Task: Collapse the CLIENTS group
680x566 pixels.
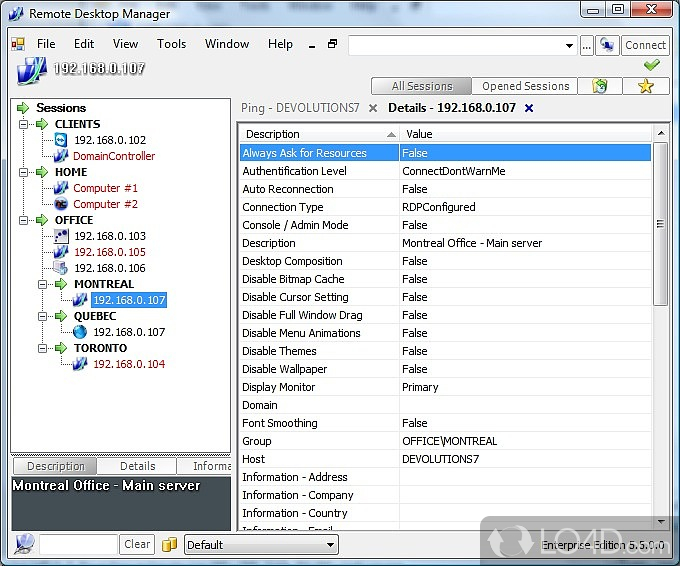Action: pyautogui.click(x=24, y=124)
